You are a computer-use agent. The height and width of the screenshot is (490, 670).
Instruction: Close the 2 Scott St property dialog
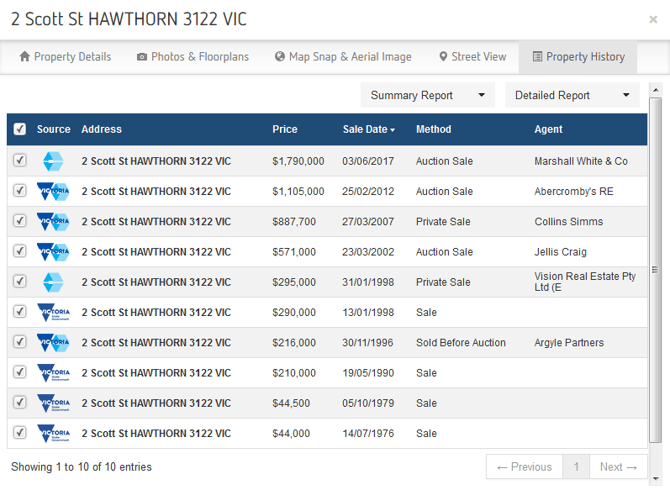(653, 20)
